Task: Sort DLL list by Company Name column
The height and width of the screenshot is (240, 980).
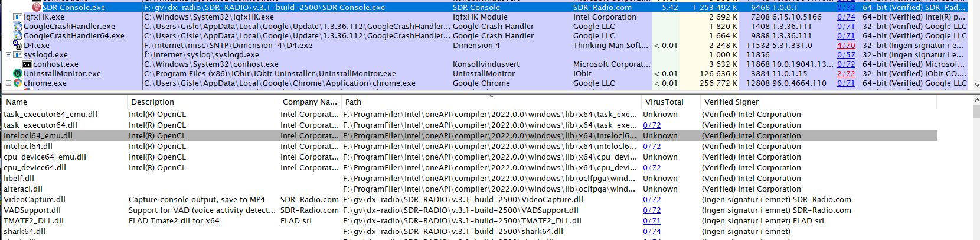Action: click(x=310, y=102)
